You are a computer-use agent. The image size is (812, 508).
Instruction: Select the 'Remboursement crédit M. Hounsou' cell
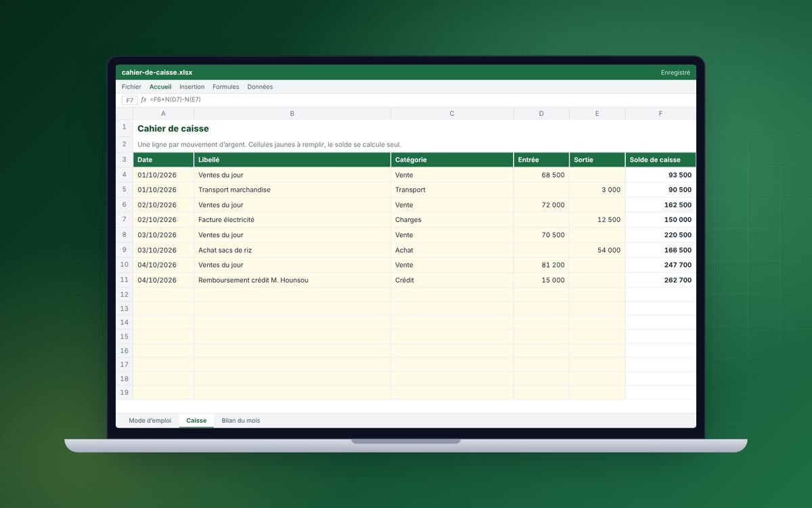(x=292, y=280)
